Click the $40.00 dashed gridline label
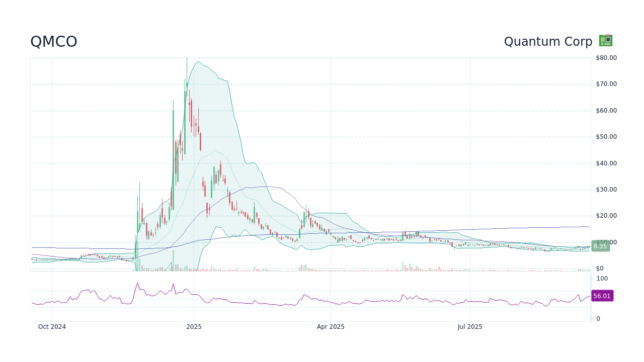 [605, 163]
